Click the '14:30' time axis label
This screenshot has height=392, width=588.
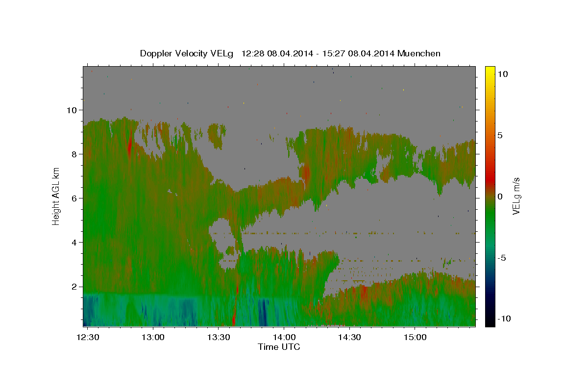point(349,337)
